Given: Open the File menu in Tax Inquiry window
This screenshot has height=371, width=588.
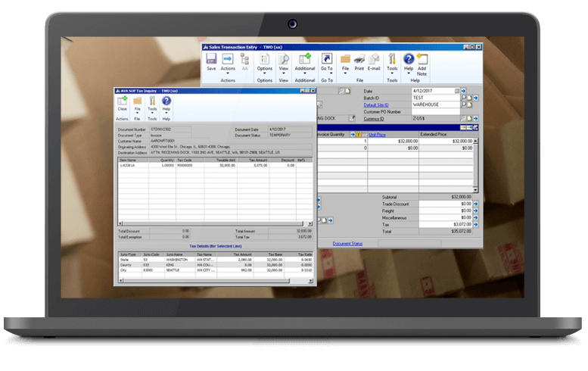Looking at the screenshot, I should 138,104.
